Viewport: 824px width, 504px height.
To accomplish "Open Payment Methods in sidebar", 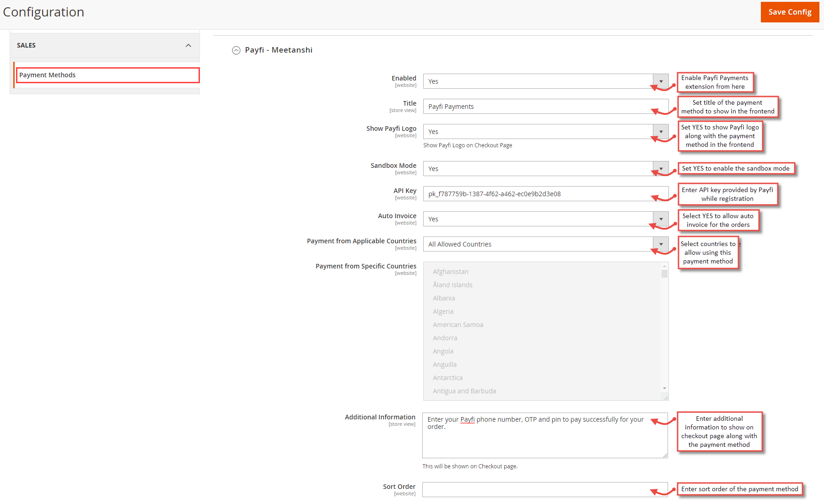I will coord(108,75).
